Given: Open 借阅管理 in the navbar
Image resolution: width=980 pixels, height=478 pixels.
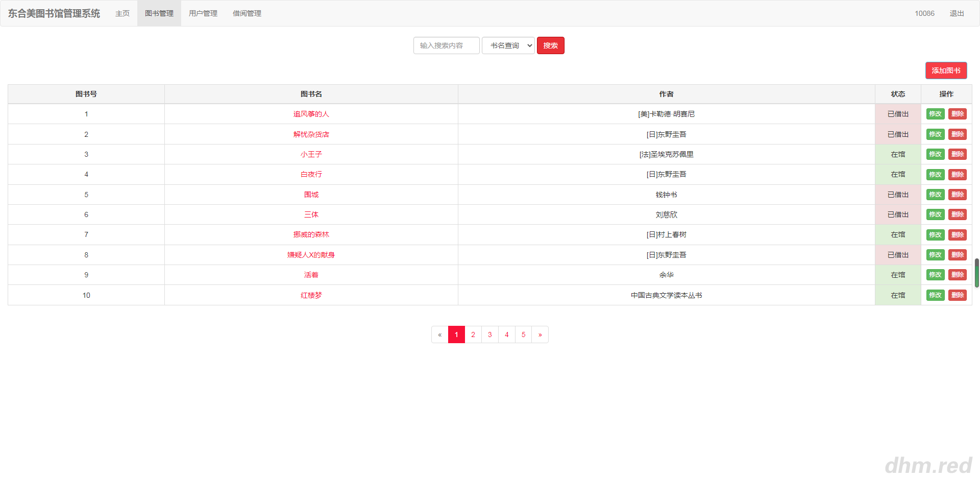Looking at the screenshot, I should click(x=247, y=13).
